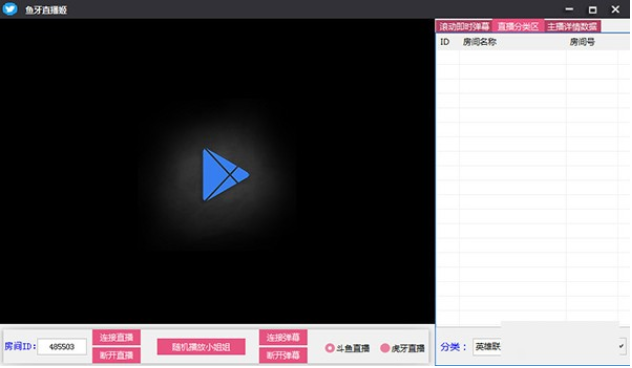Connect danmaku with 连接弹幕 button
The width and height of the screenshot is (632, 368).
pos(283,337)
